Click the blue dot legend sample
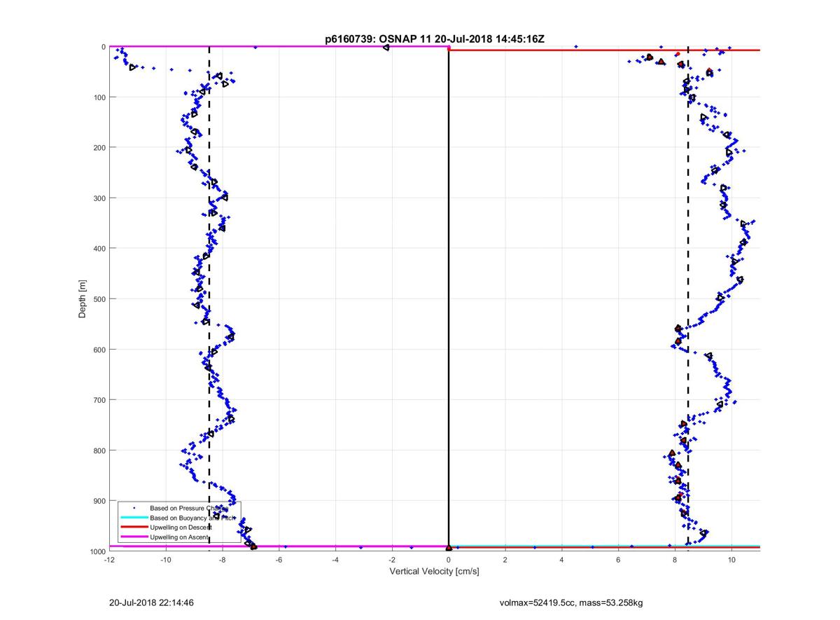The image size is (840, 620). tap(133, 508)
